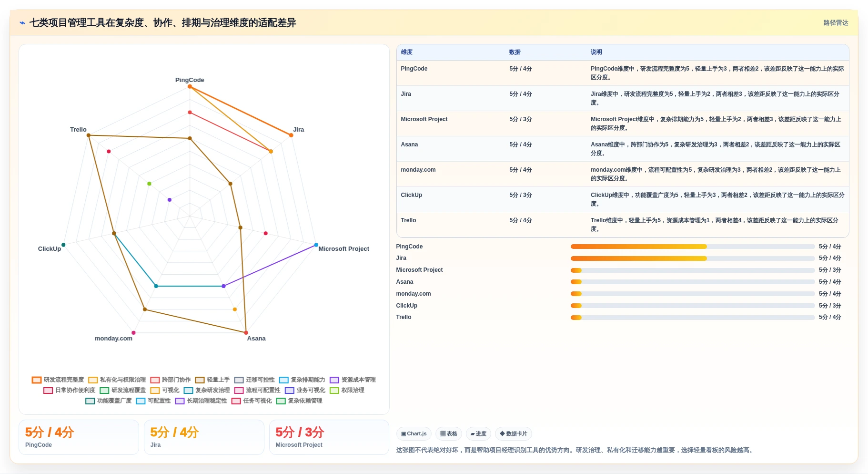Click the 可配置性 legend entry
Viewport: 868px width, 474px height.
(x=153, y=401)
